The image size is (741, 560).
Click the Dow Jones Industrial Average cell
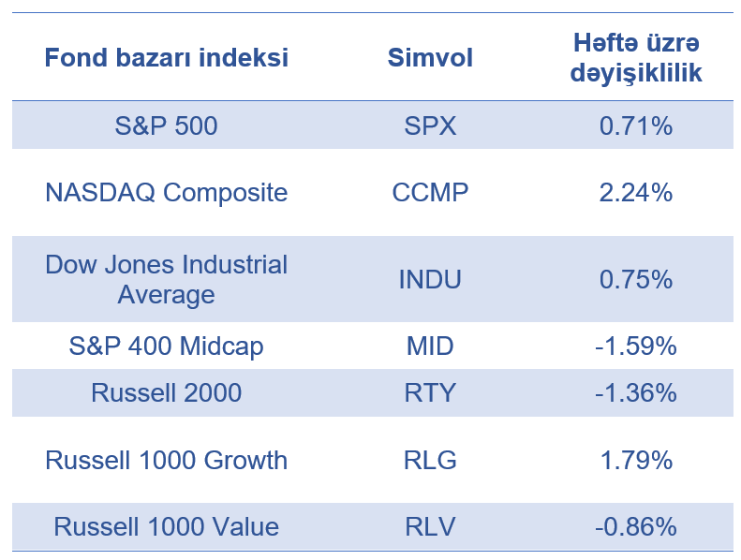click(x=166, y=279)
